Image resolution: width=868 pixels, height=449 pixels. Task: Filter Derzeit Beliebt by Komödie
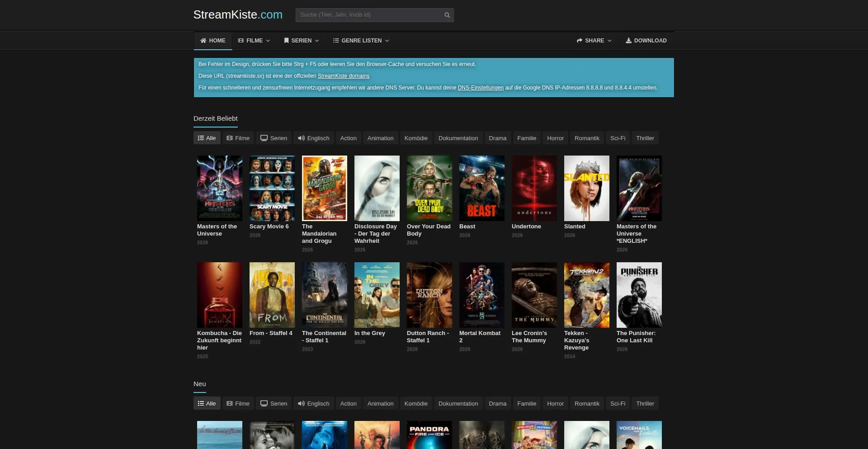coord(416,138)
